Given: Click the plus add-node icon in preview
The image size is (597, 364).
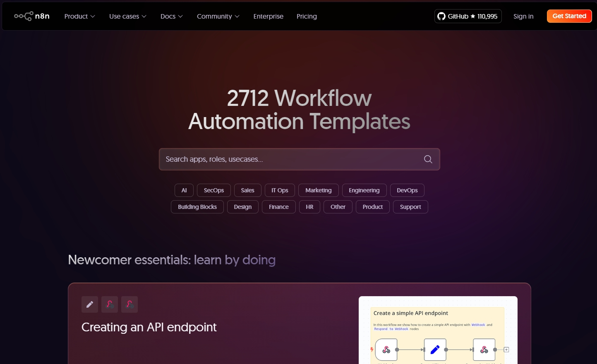Looking at the screenshot, I should tap(506, 350).
